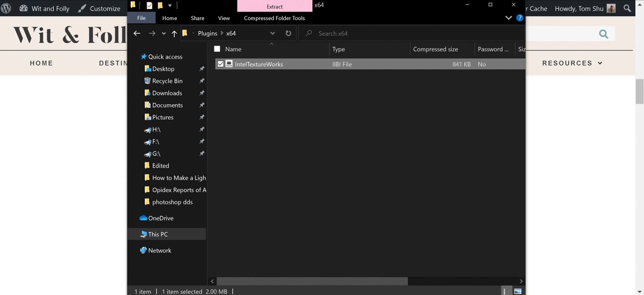Click the Back navigation arrow

(x=137, y=33)
